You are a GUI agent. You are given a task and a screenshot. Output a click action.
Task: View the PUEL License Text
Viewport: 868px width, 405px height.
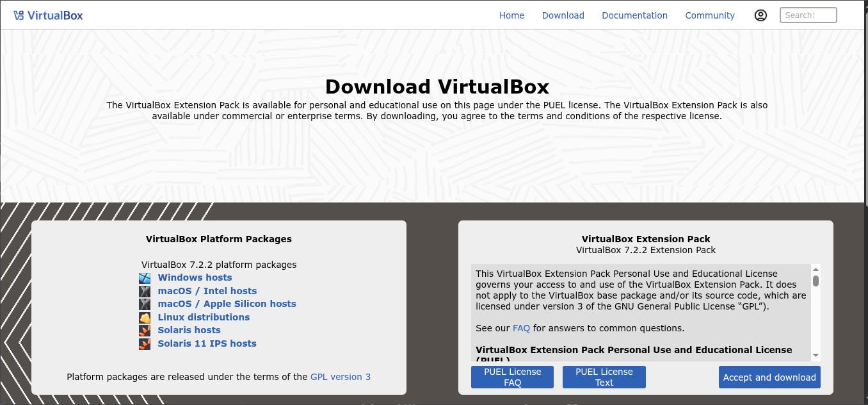(x=604, y=377)
